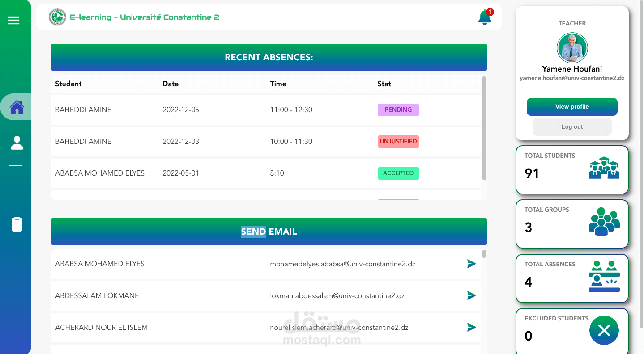Click the people icon in Total Groups
Viewport: 644px width, 354px height.
coord(604,222)
